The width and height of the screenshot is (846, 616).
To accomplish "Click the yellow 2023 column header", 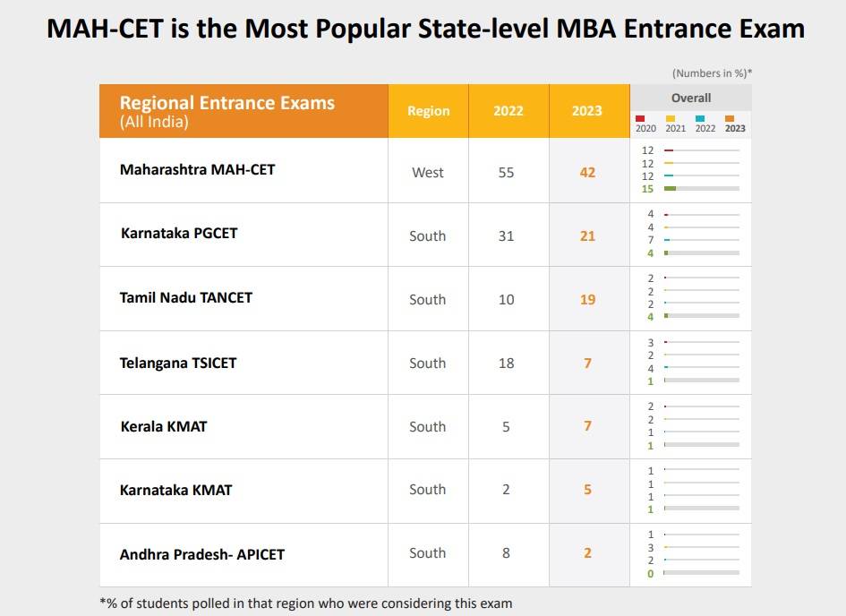I will tap(587, 111).
